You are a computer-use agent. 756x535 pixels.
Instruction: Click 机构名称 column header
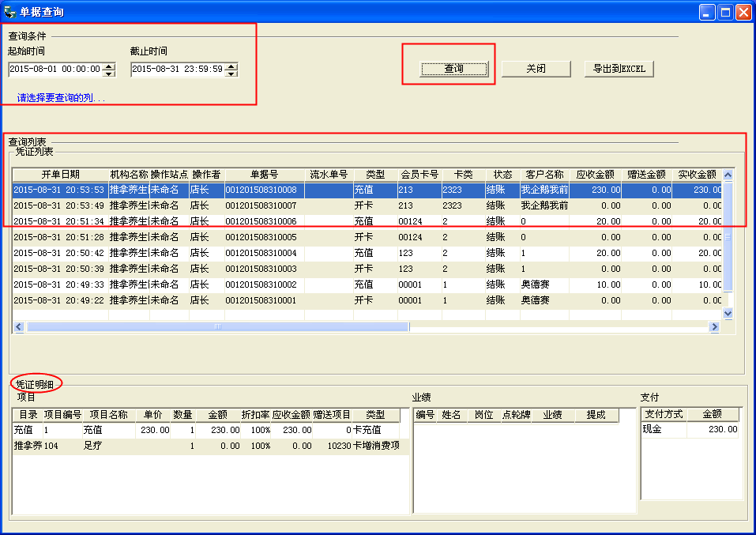129,175
